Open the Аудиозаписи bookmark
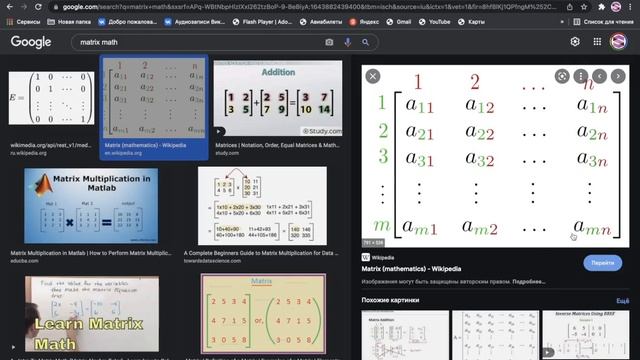 pyautogui.click(x=194, y=22)
